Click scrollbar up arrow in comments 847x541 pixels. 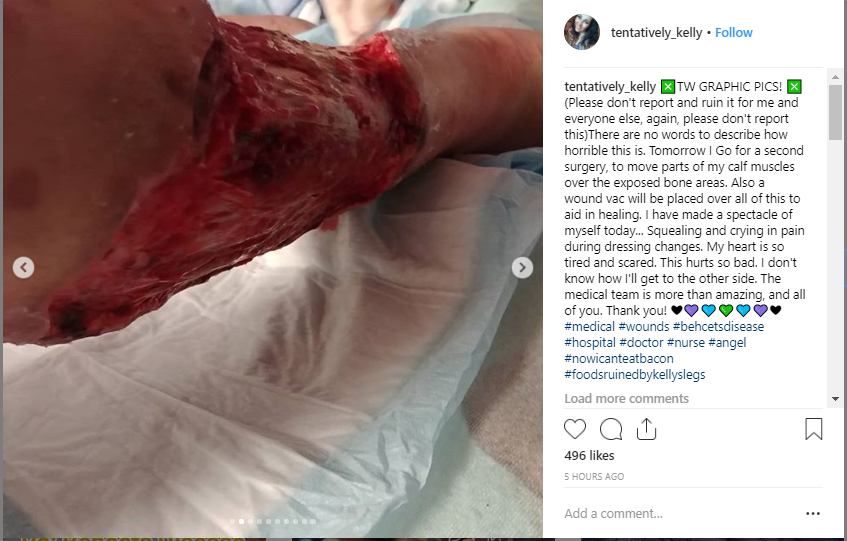(835, 77)
